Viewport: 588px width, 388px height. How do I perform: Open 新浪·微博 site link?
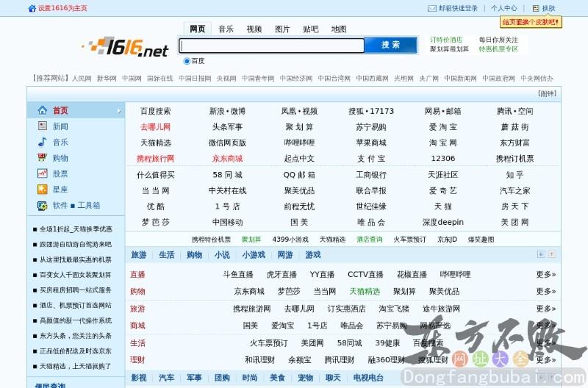click(227, 112)
